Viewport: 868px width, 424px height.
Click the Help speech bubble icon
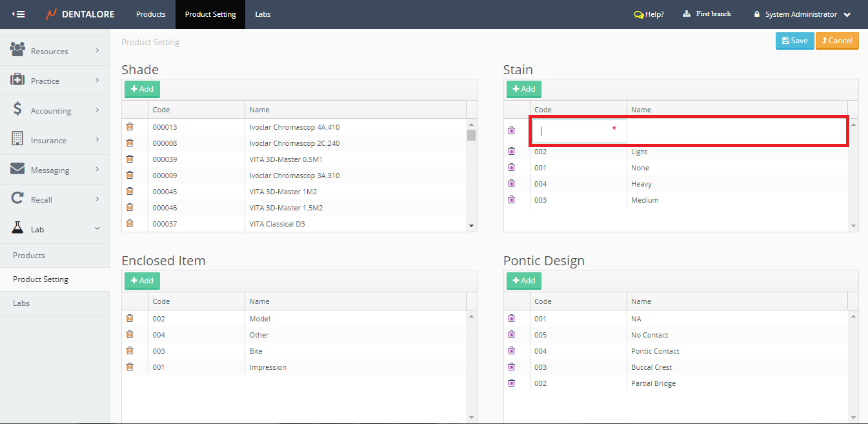coord(638,14)
